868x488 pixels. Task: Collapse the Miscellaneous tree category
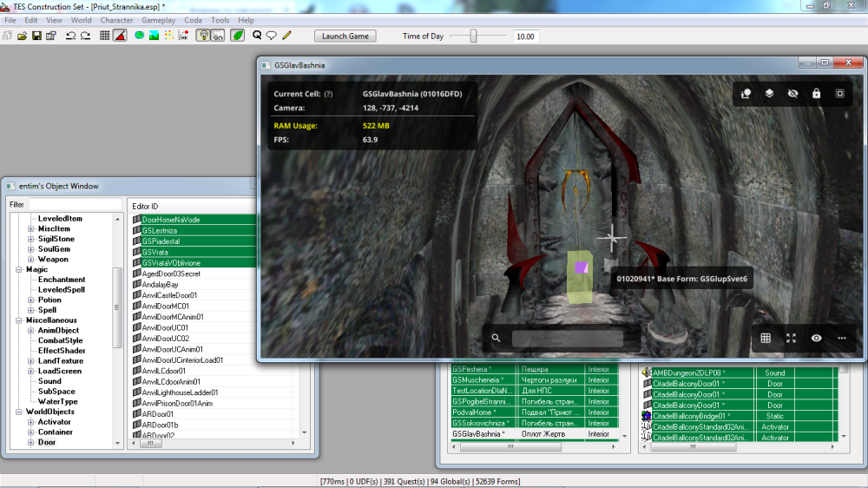[x=19, y=320]
